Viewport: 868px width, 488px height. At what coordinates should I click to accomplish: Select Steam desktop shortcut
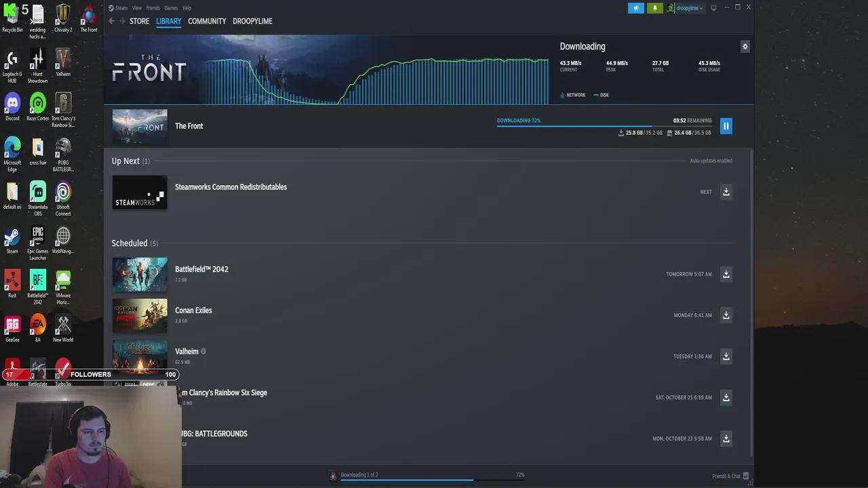click(12, 240)
